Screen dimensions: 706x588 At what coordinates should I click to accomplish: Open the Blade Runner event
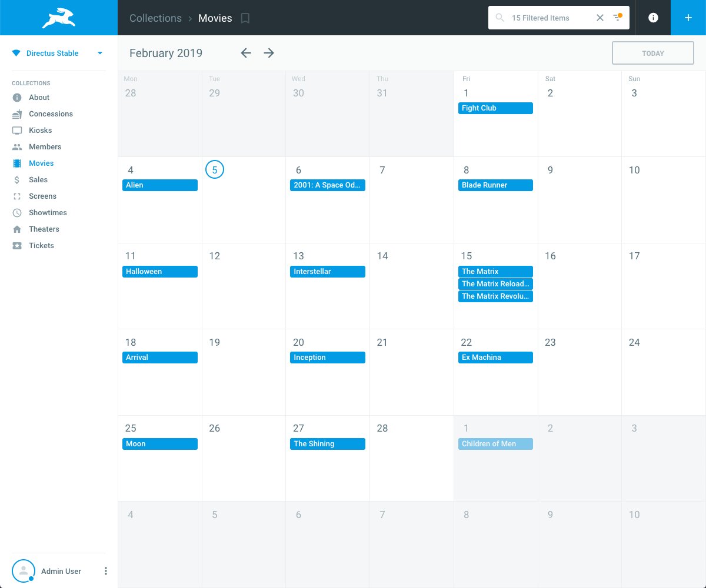point(495,185)
